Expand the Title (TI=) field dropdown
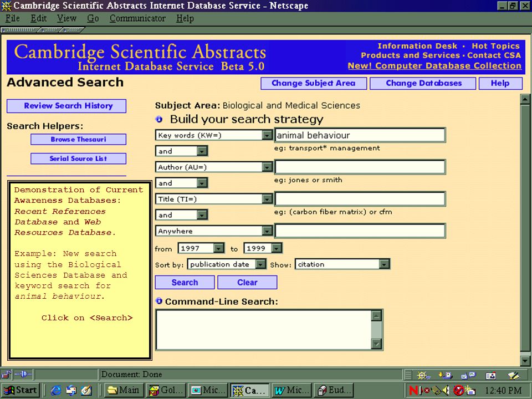The width and height of the screenshot is (532, 399). (x=267, y=199)
